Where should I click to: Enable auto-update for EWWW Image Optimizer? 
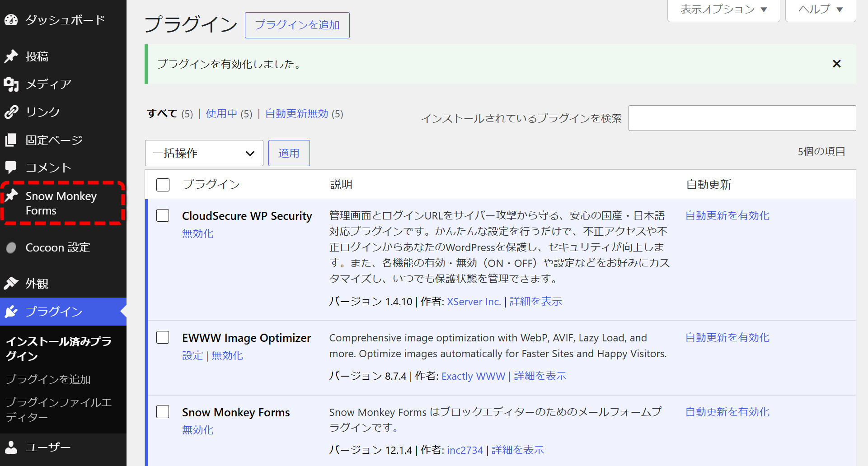click(727, 337)
